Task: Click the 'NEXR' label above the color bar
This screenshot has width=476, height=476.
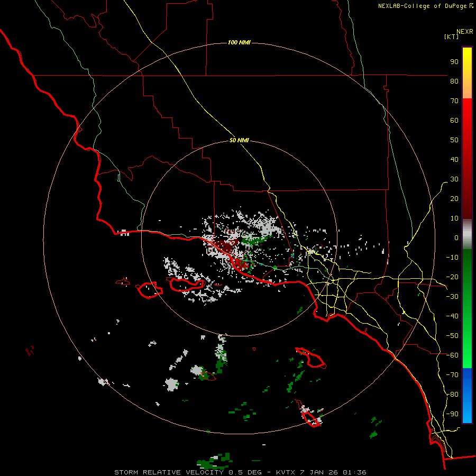Action: tap(465, 32)
